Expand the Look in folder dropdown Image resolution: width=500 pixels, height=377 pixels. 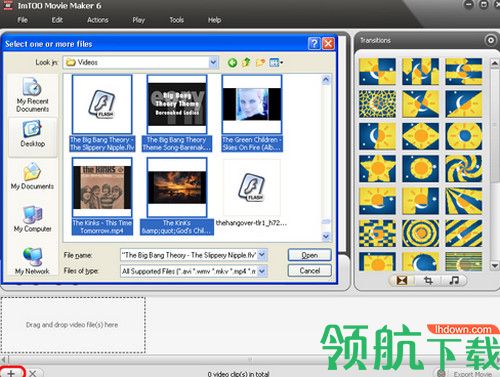[x=213, y=62]
